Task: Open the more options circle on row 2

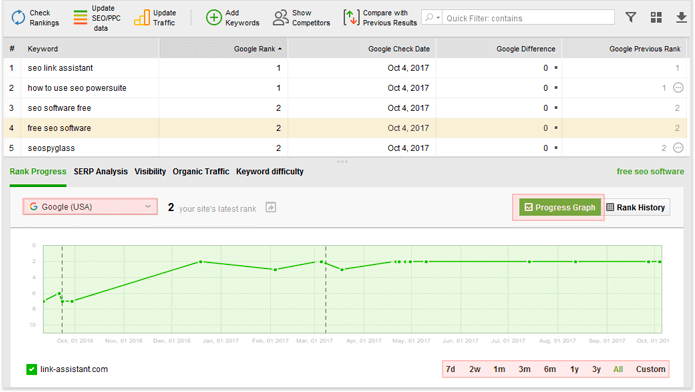Action: [x=678, y=88]
